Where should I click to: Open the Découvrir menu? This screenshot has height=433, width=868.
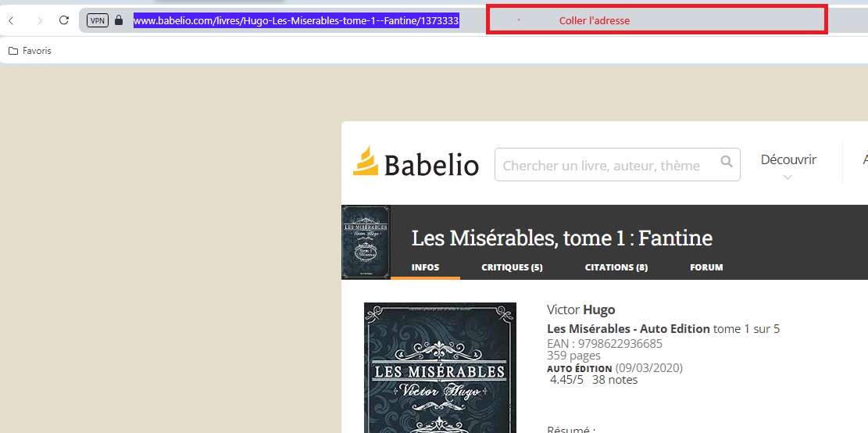coord(788,160)
